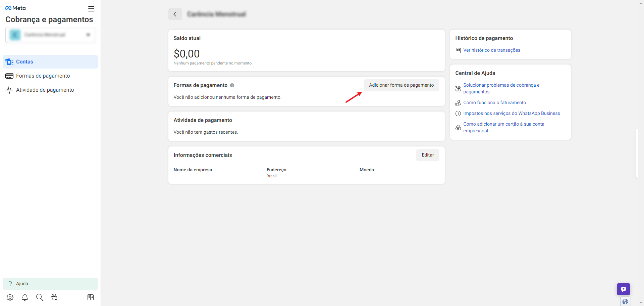This screenshot has height=306, width=644.
Task: Toggle the sidebar panel layout icon
Action: click(x=91, y=297)
